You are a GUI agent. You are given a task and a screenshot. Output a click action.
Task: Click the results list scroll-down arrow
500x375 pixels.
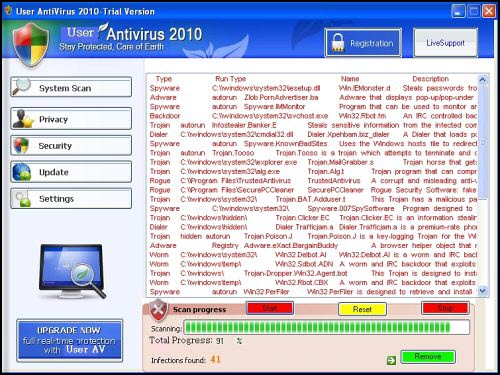coord(482,291)
